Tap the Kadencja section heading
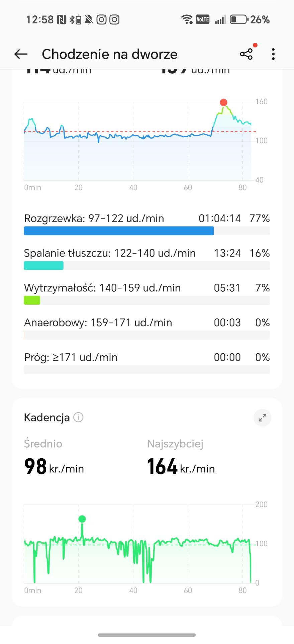Image resolution: width=294 pixels, height=644 pixels. tap(47, 418)
